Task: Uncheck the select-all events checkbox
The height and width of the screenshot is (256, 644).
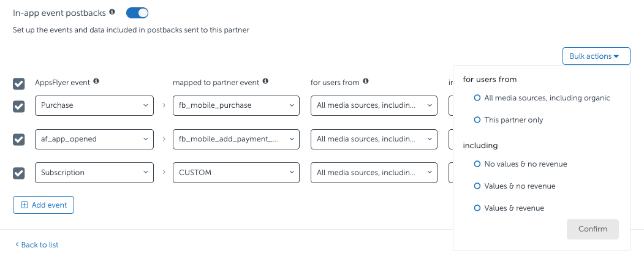Action: (x=19, y=83)
